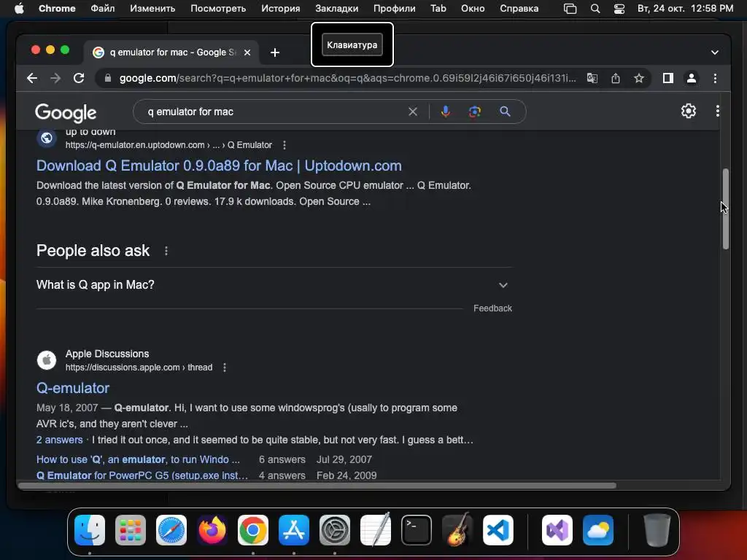Open TextEdit from the Dock
The width and height of the screenshot is (747, 560).
(376, 530)
